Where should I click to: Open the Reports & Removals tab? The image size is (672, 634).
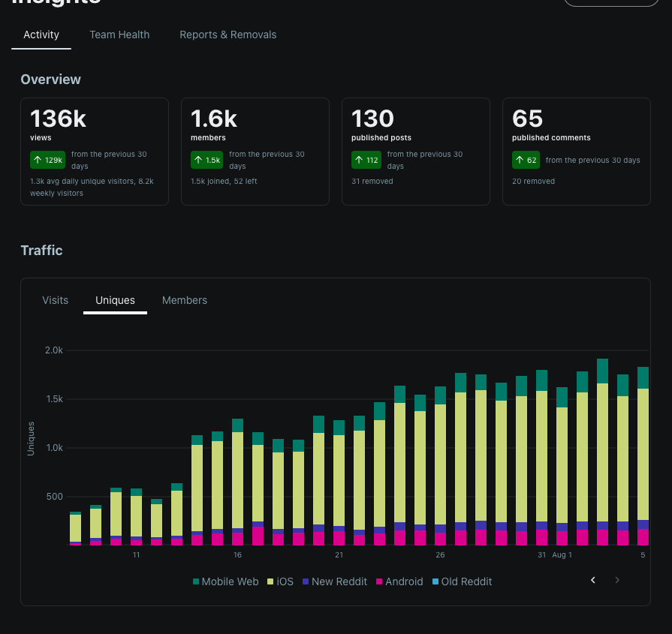click(228, 35)
